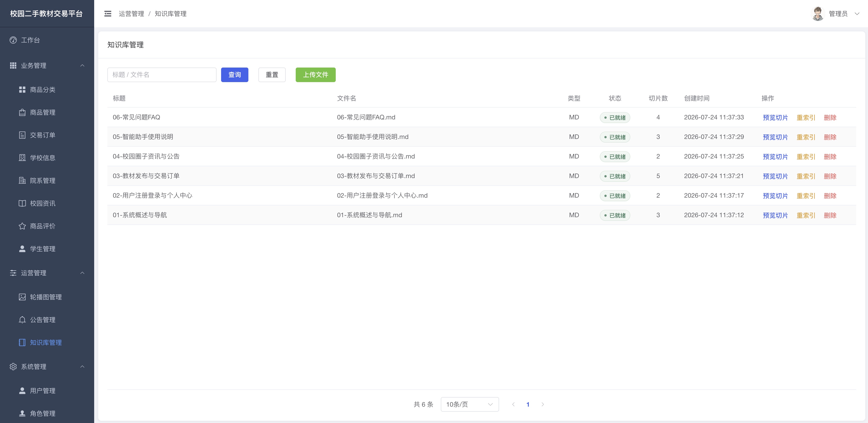Open the 10条/页 page size dropdown
Viewport: 868px width, 423px height.
click(470, 405)
